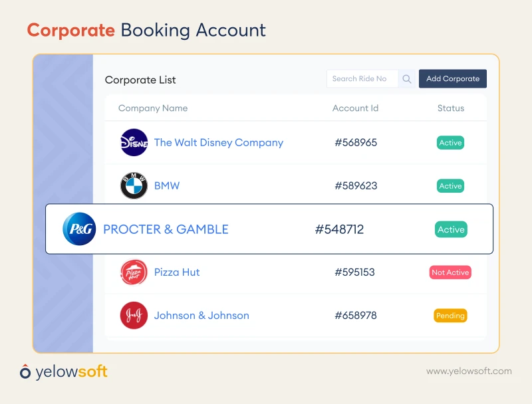Screen dimensions: 532x404
Task: Open the BMW company link
Action: 167,185
